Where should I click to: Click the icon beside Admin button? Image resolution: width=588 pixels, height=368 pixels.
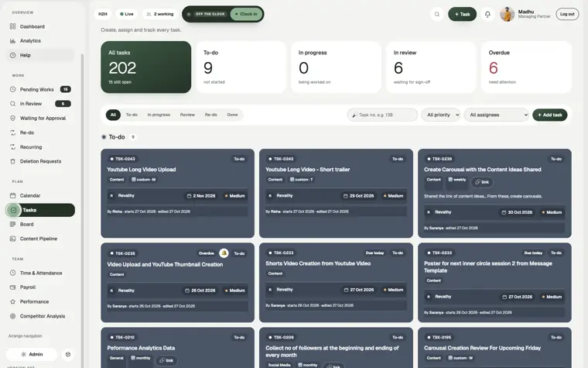(68, 354)
